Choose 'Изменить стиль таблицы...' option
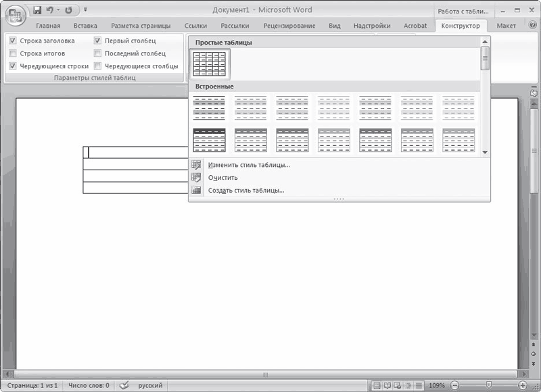541x392 pixels. (x=249, y=165)
